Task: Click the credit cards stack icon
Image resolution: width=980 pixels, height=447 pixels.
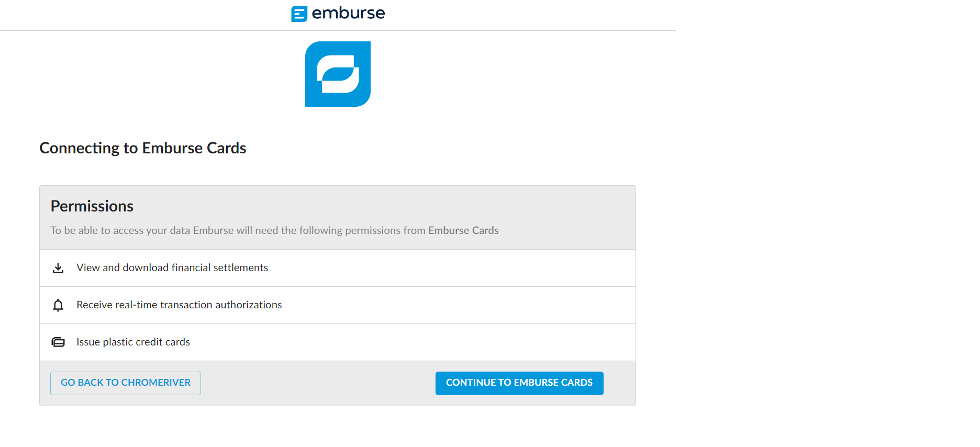Action: tap(58, 342)
